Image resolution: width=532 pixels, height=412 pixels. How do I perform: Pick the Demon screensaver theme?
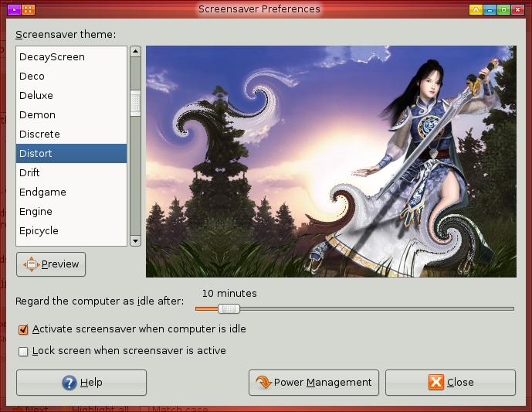pyautogui.click(x=71, y=115)
